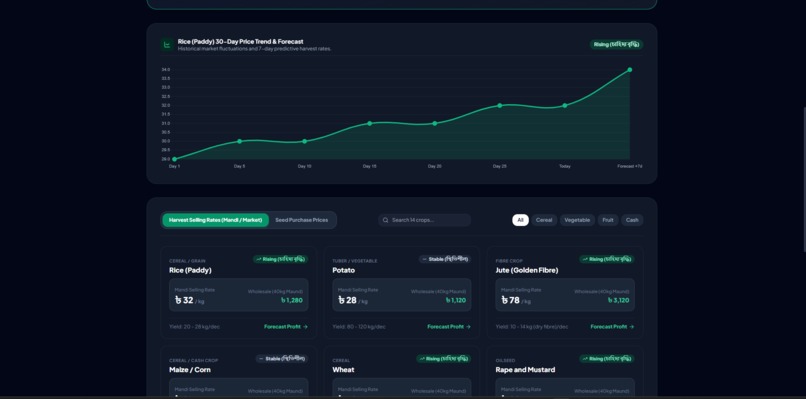Click the Rising badge on Wheat card
Viewport: 806px width, 399px height.
[x=444, y=358]
